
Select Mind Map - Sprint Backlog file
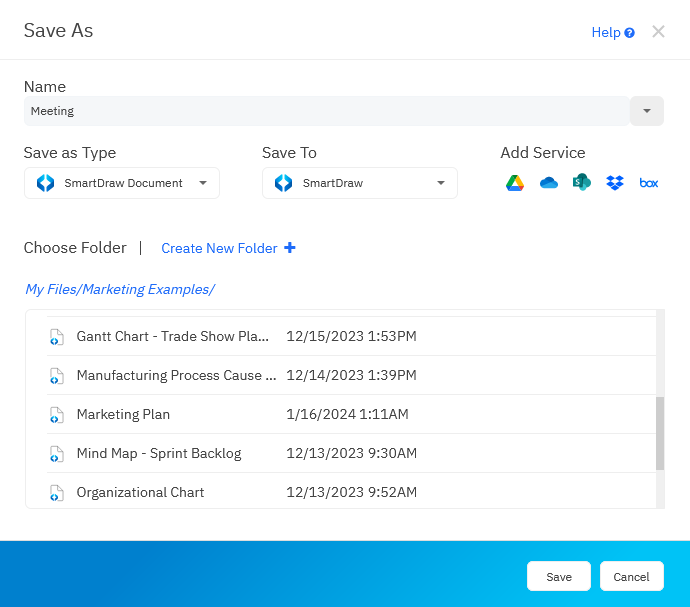coord(159,453)
